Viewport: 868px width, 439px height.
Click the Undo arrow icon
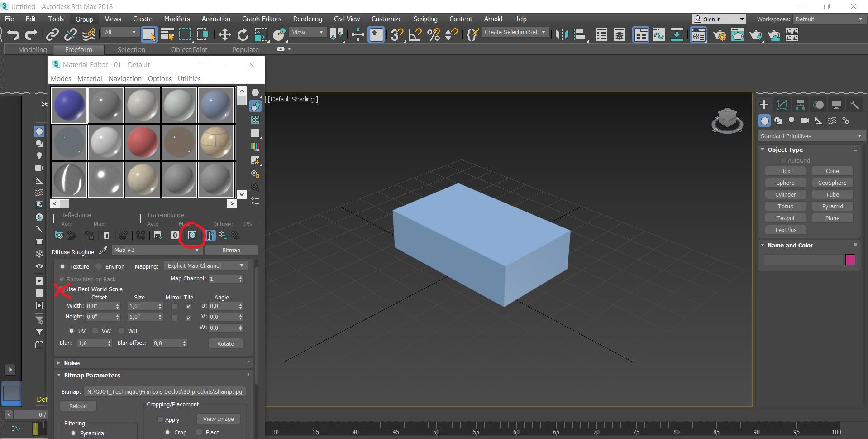(x=13, y=35)
